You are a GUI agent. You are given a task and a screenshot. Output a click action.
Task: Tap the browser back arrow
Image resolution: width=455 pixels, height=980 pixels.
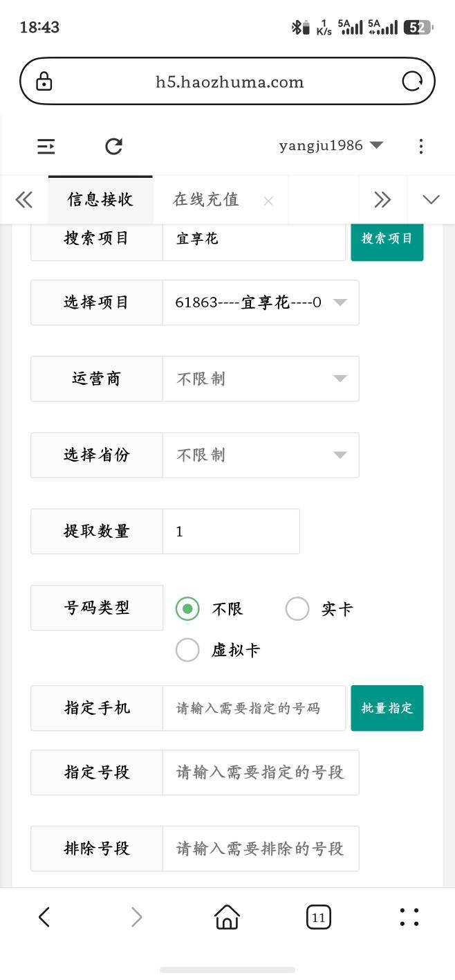point(44,918)
